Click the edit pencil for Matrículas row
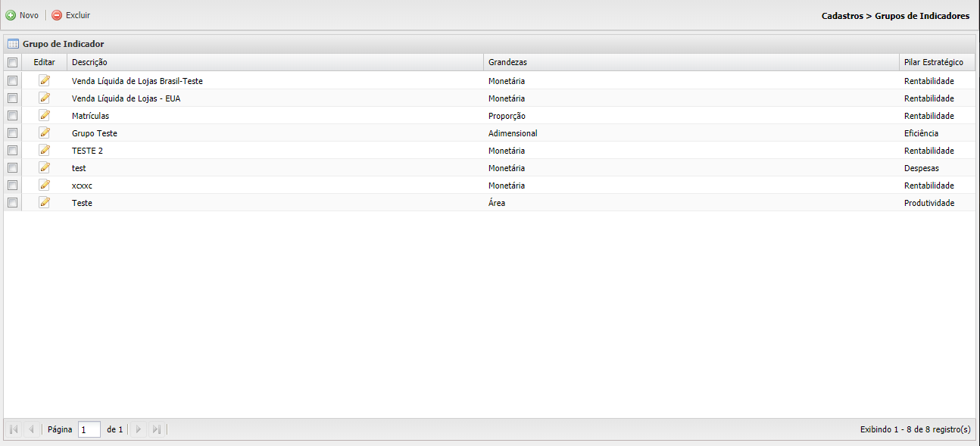The height and width of the screenshot is (446, 980). coord(45,115)
